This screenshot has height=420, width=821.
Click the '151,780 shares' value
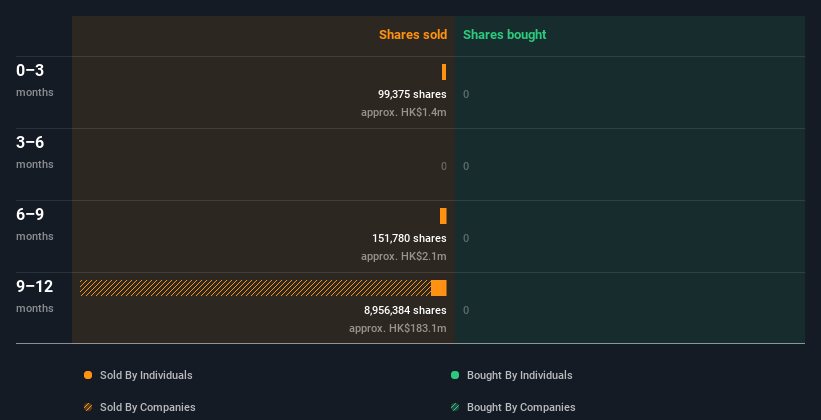tap(409, 238)
